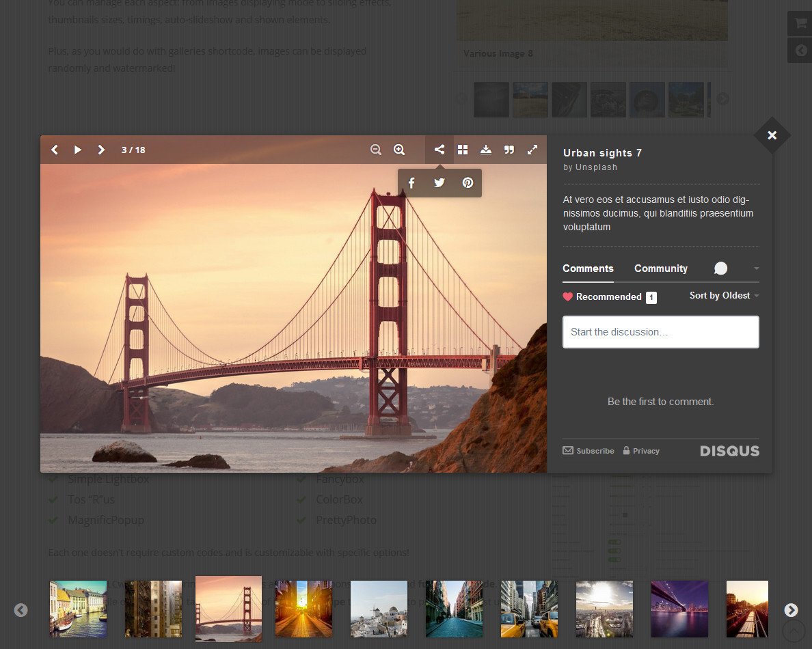Select the tall buildings alley thumbnail
Screen dimensions: 812x649
point(153,609)
